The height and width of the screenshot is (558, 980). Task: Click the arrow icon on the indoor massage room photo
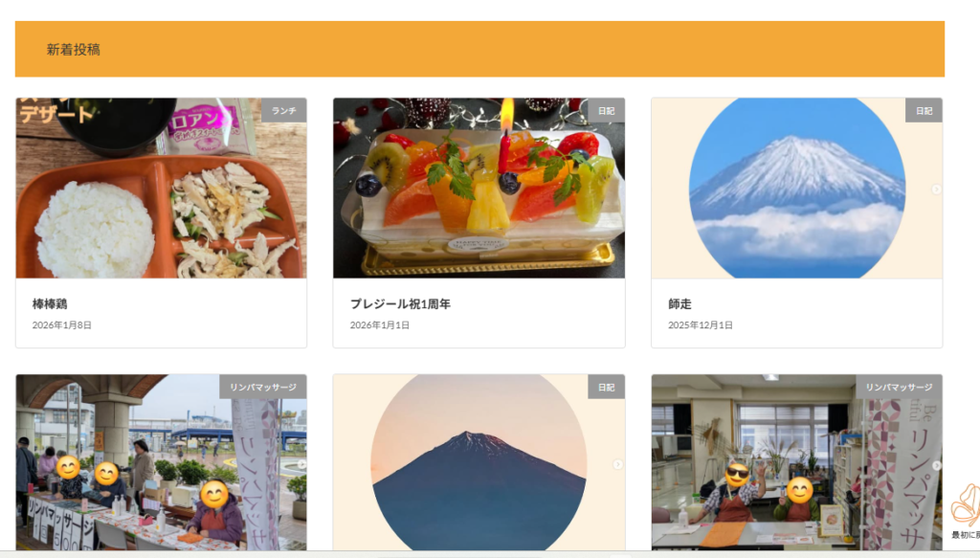coord(936,465)
